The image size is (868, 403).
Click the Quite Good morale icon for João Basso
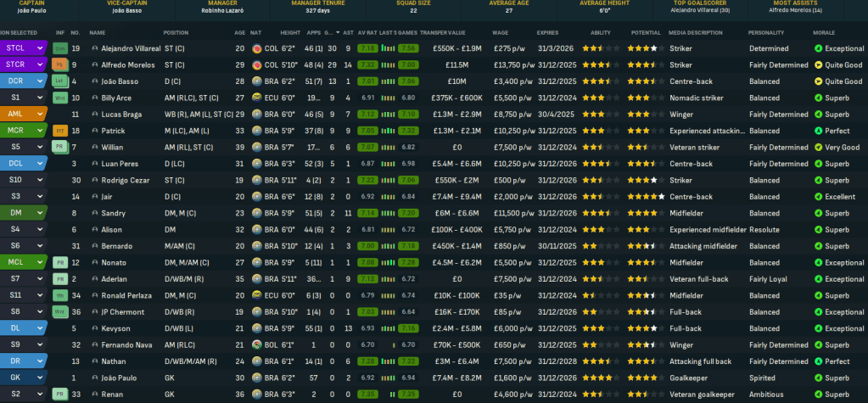tap(818, 81)
